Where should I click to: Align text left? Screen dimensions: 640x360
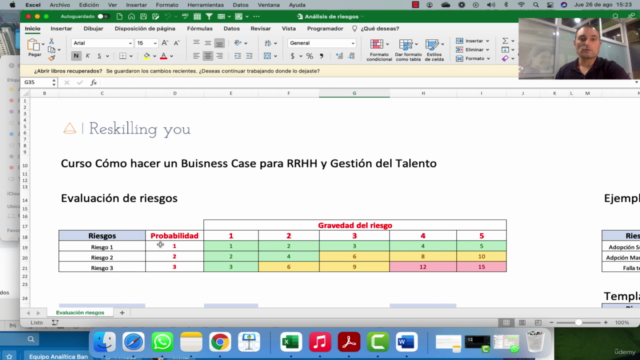click(196, 56)
